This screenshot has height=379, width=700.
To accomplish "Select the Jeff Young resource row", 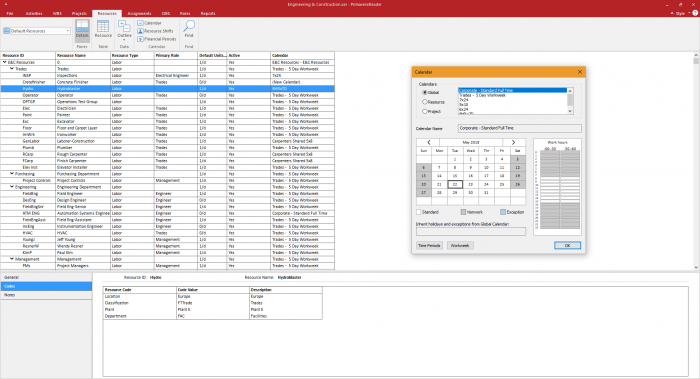I will click(x=167, y=239).
